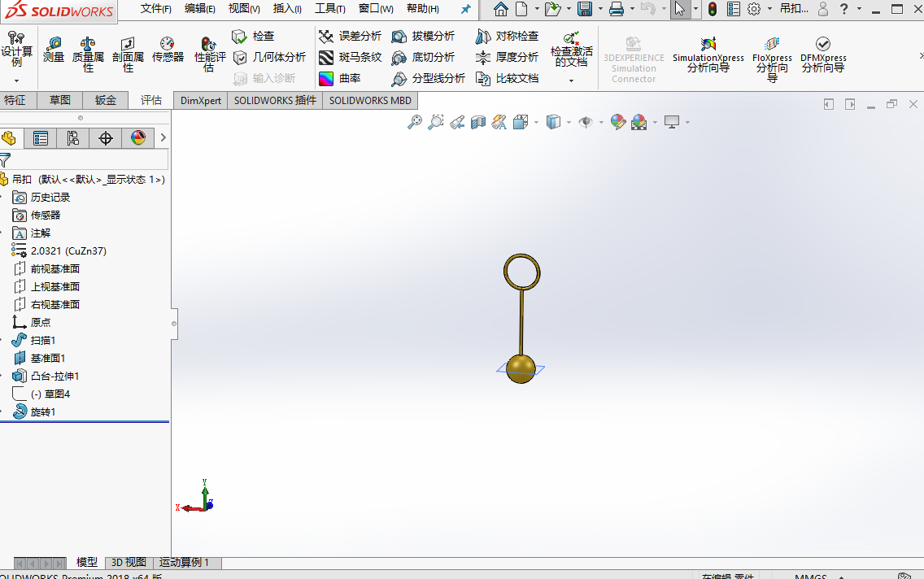Open the 文件(F) menu
924x579 pixels.
pos(155,9)
